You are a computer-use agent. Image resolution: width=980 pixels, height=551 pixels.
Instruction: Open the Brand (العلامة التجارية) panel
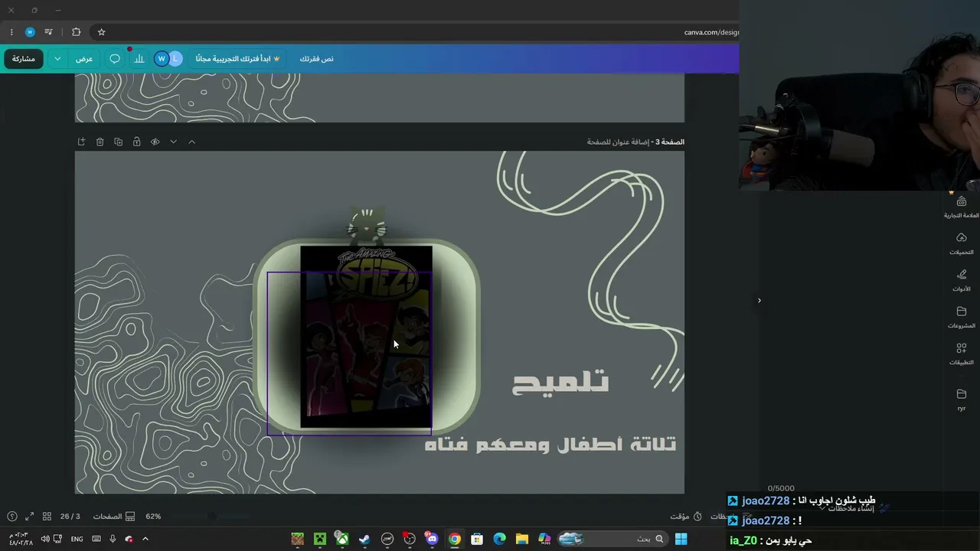962,207
